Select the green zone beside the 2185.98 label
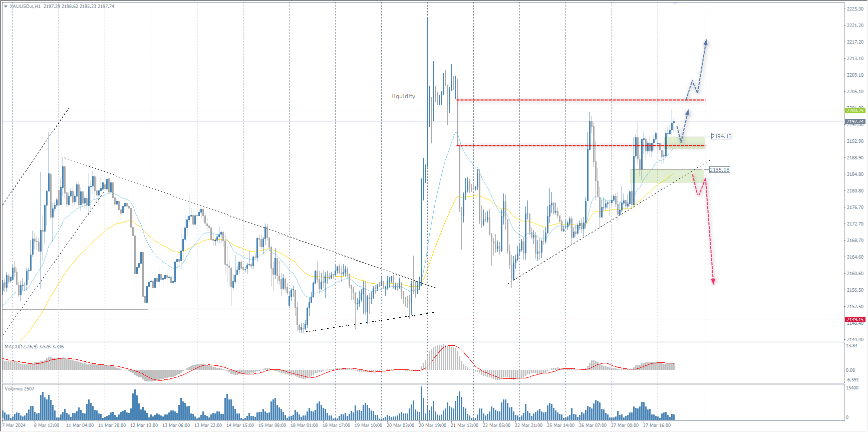The height and width of the screenshot is (432, 868). click(667, 176)
